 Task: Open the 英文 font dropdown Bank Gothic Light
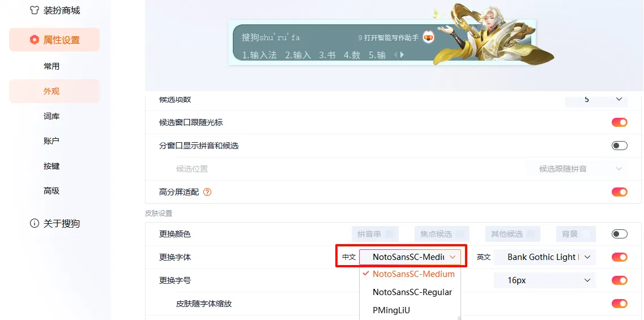tap(545, 257)
